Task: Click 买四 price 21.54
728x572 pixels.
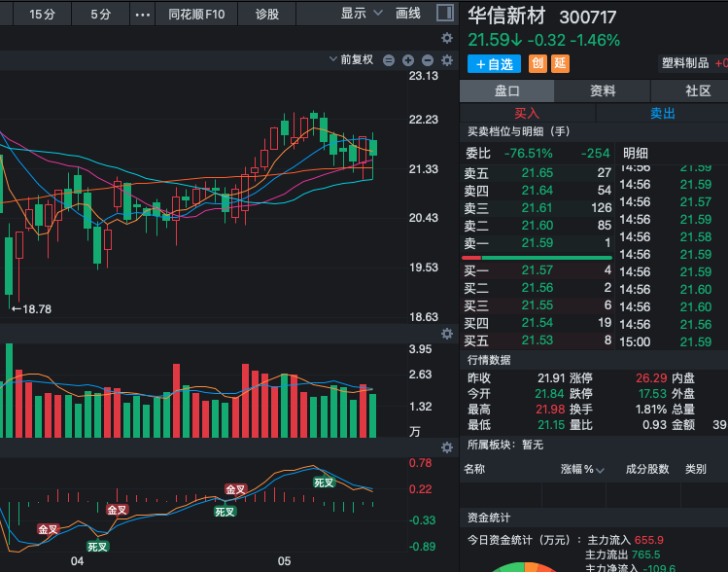Action: (x=537, y=322)
